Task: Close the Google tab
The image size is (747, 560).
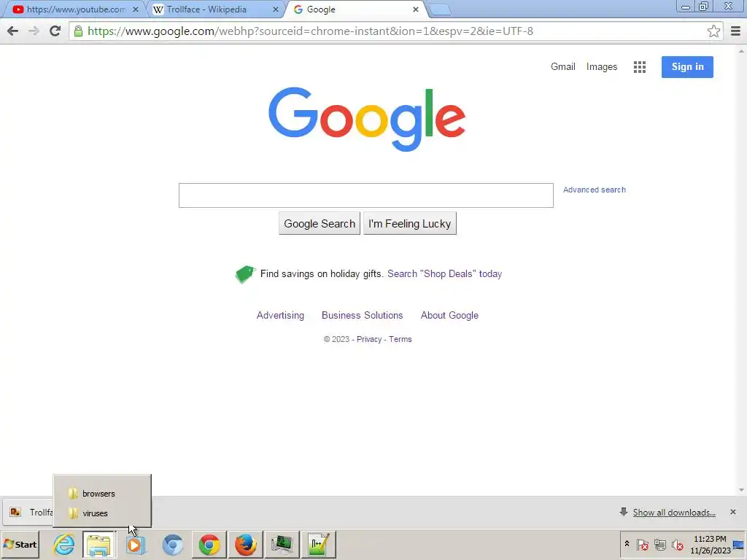Action: [415, 9]
